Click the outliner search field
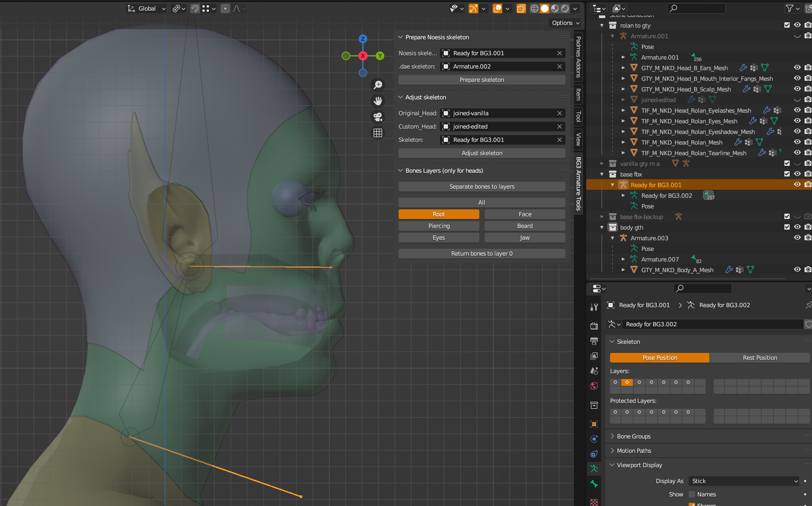 coord(696,9)
